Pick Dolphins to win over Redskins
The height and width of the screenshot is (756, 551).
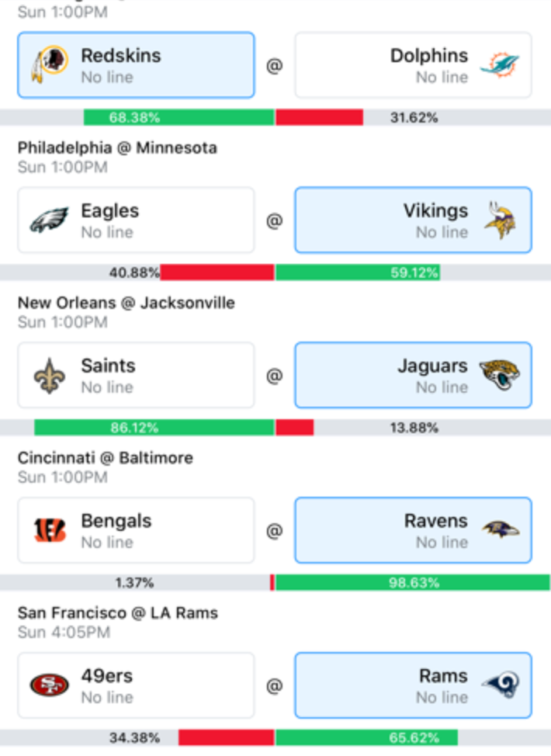413,65
